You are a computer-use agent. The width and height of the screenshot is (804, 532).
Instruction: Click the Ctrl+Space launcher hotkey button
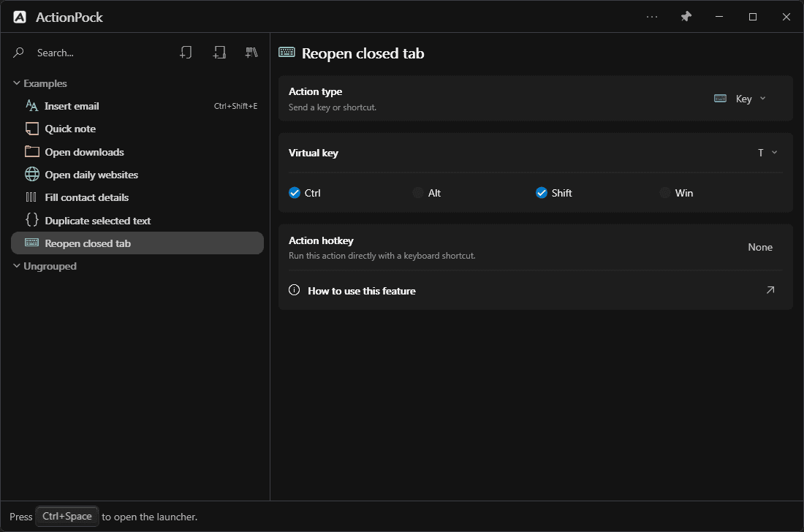pos(67,516)
